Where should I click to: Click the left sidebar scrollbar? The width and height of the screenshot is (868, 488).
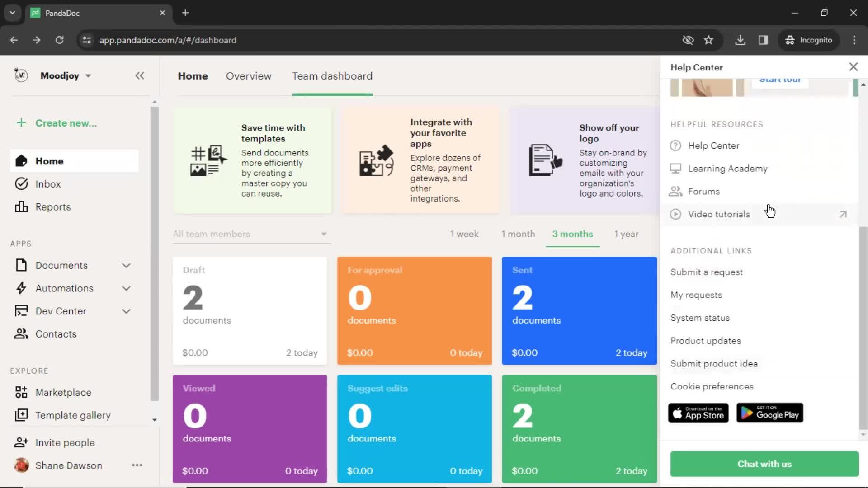[x=155, y=253]
